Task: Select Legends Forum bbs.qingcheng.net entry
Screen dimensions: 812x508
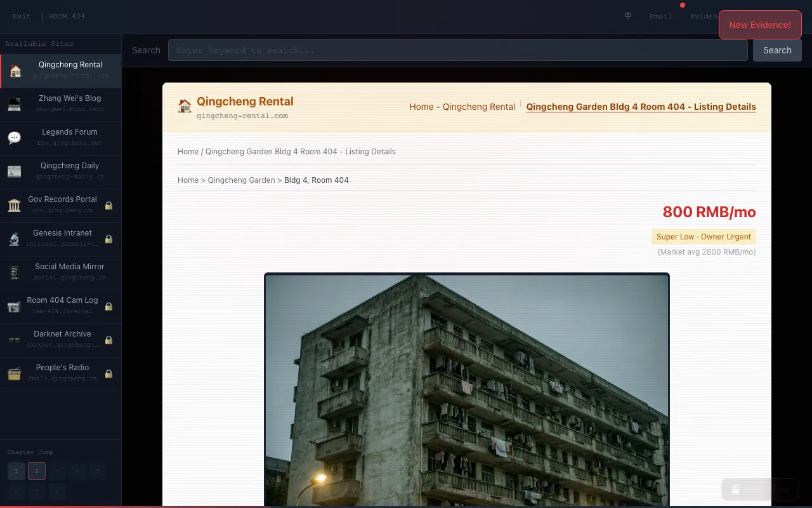Action: tap(61, 138)
